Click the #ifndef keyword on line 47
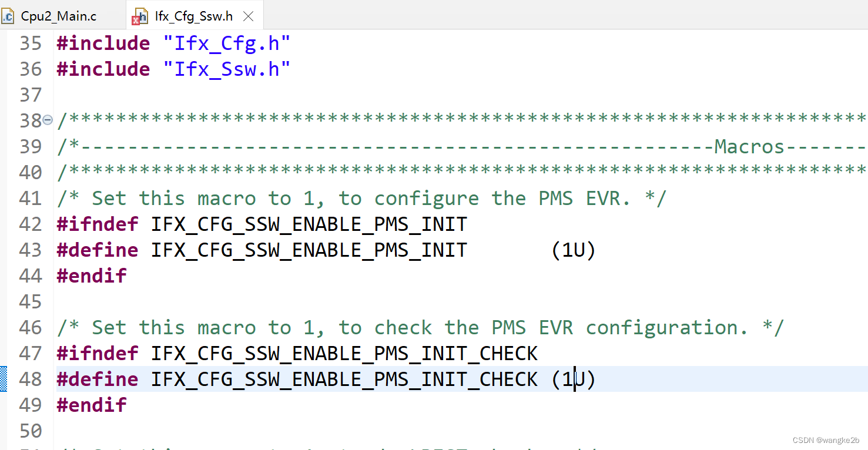Screen dimensions: 868x450 97,353
